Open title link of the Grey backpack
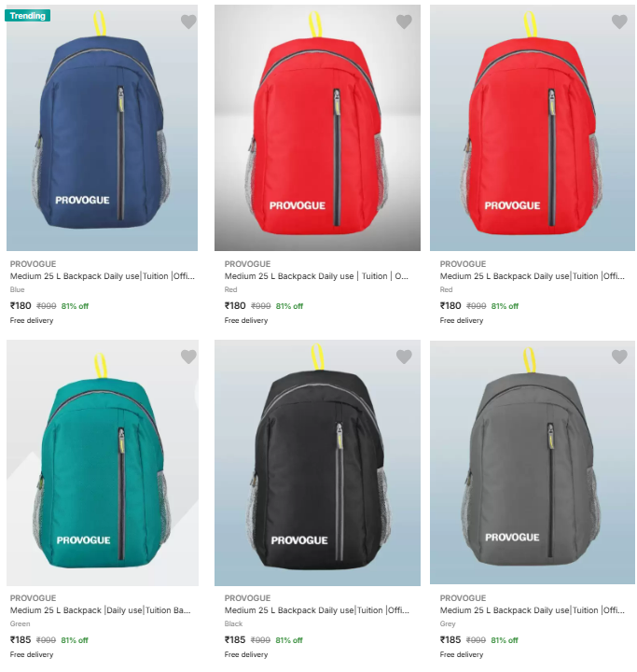The width and height of the screenshot is (637, 672). point(532,610)
